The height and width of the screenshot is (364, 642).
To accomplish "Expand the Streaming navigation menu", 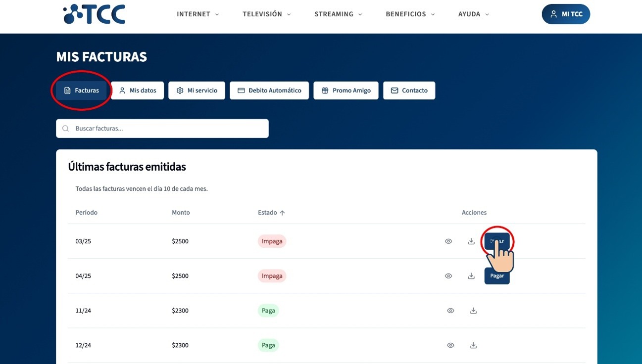I will click(338, 14).
